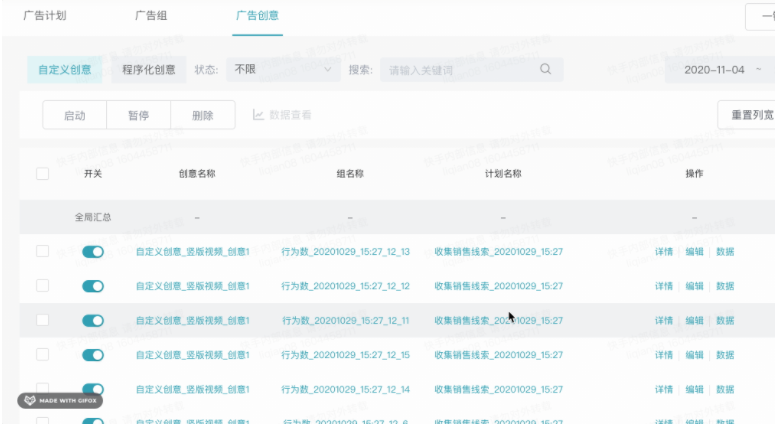
Task: Select the 广告创意 tab
Action: [257, 16]
